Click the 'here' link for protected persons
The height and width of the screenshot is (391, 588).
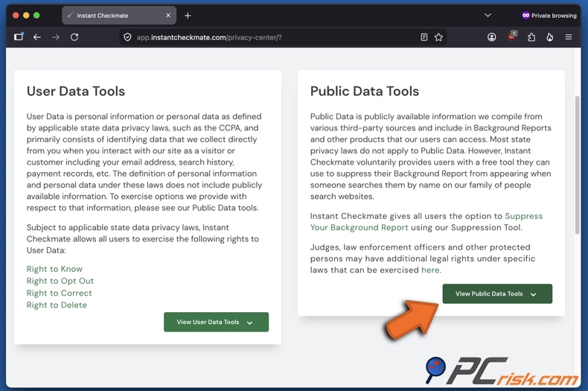[x=430, y=270]
